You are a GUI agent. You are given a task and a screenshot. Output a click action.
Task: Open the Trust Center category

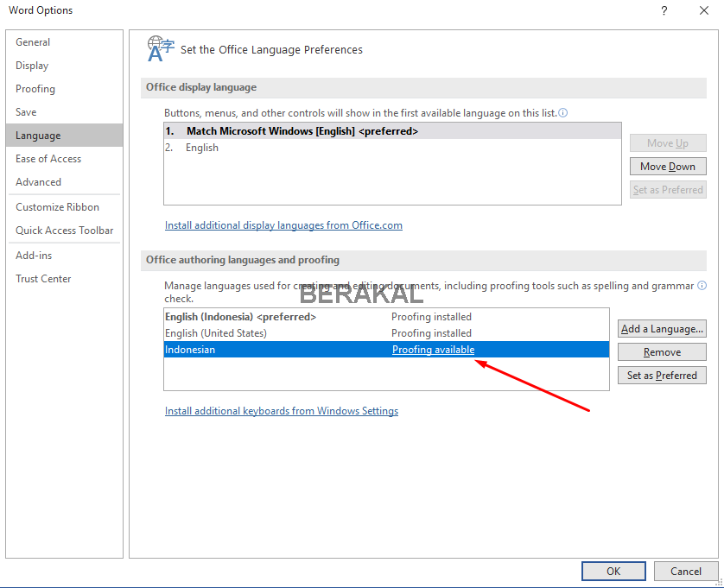[64, 279]
